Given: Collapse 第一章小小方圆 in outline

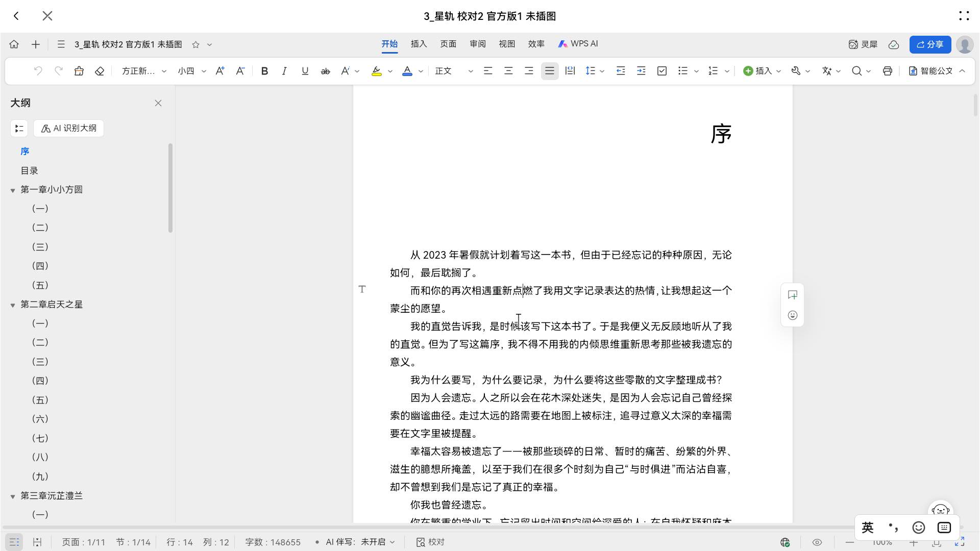Looking at the screenshot, I should point(13,190).
